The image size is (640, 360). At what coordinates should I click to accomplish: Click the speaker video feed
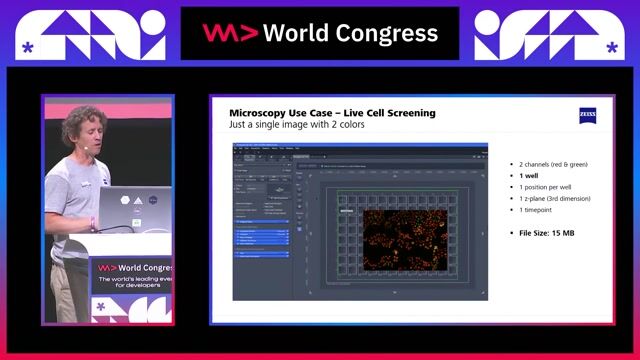(x=108, y=210)
